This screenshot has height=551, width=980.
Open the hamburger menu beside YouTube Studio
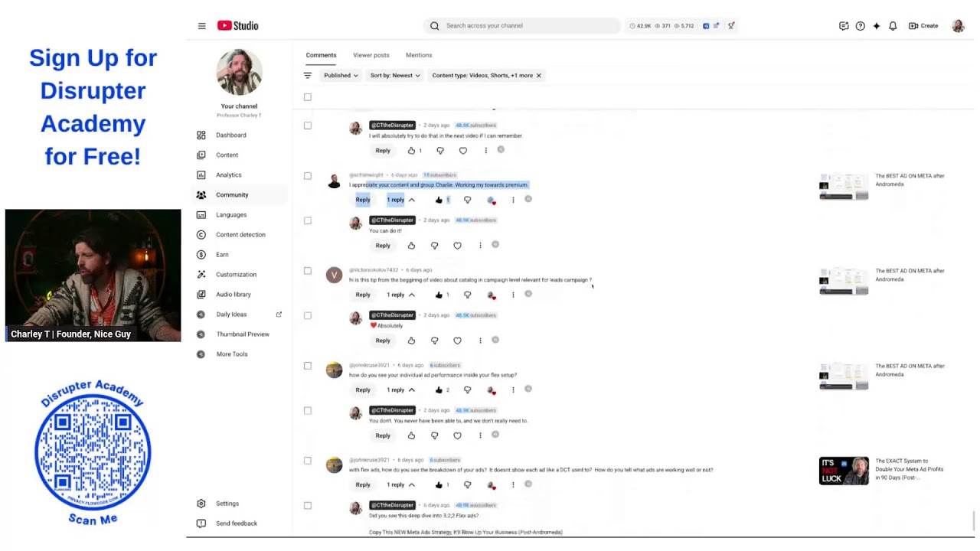[x=201, y=26]
